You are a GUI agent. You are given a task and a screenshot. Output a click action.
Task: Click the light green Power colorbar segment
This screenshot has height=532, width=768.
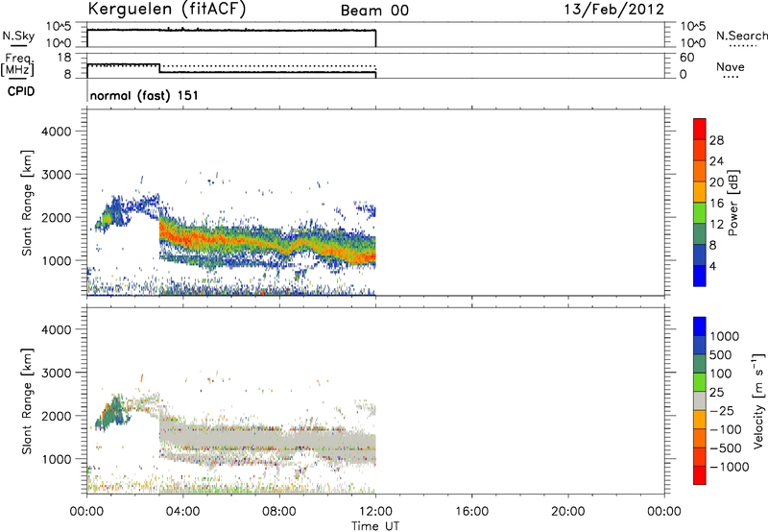700,212
